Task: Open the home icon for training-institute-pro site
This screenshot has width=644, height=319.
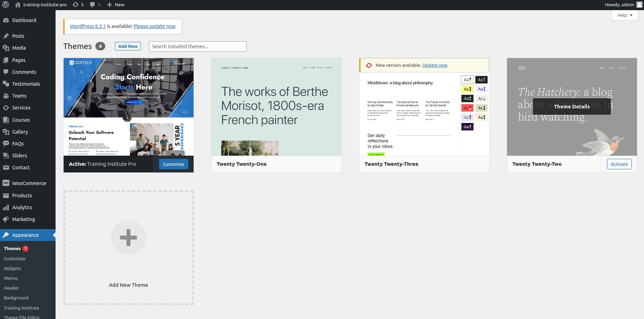Action: 18,5
